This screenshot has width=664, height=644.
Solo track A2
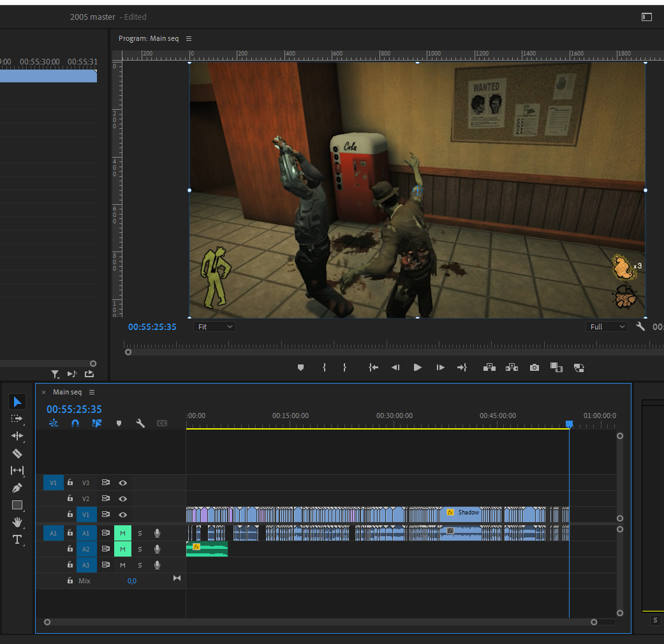click(x=140, y=549)
